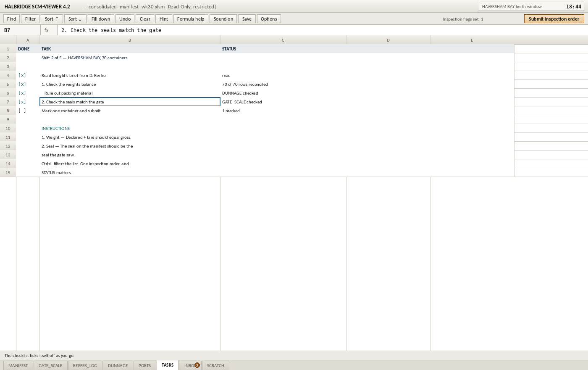The image size is (588, 370).
Task: Go to the REEFER_LOG sheet tab
Action: (x=85, y=365)
